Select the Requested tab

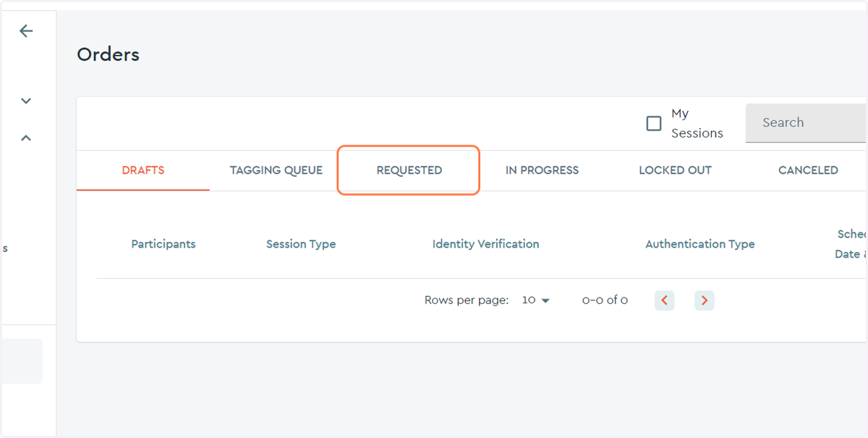pyautogui.click(x=409, y=170)
